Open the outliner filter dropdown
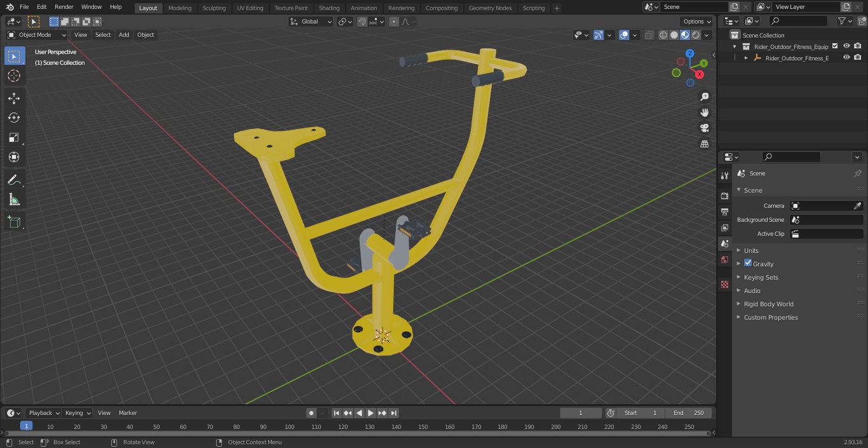 tap(844, 21)
